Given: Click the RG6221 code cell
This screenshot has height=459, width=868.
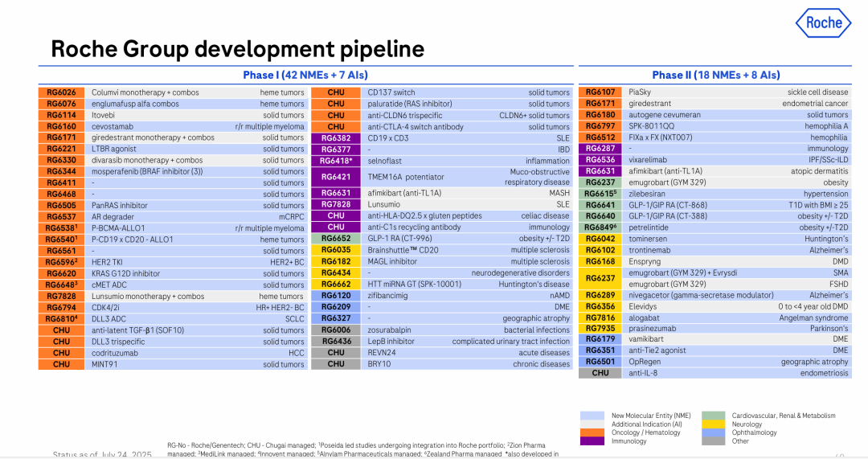Looking at the screenshot, I should [61, 149].
